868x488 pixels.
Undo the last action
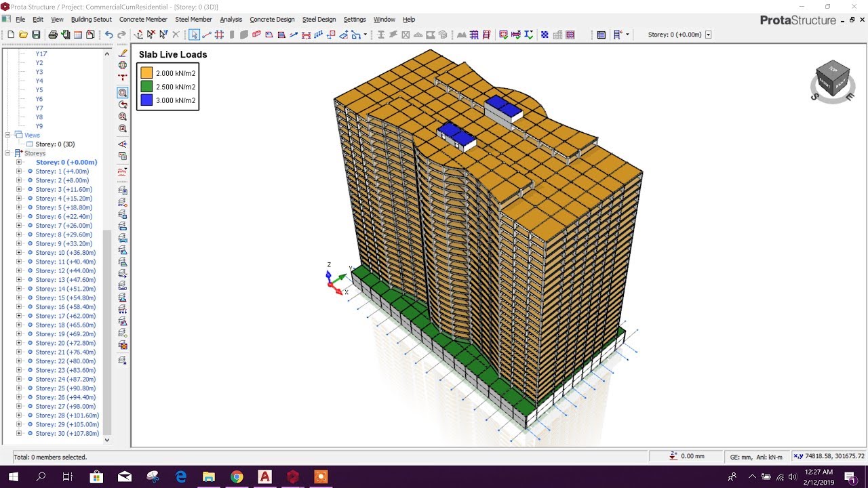tap(109, 34)
